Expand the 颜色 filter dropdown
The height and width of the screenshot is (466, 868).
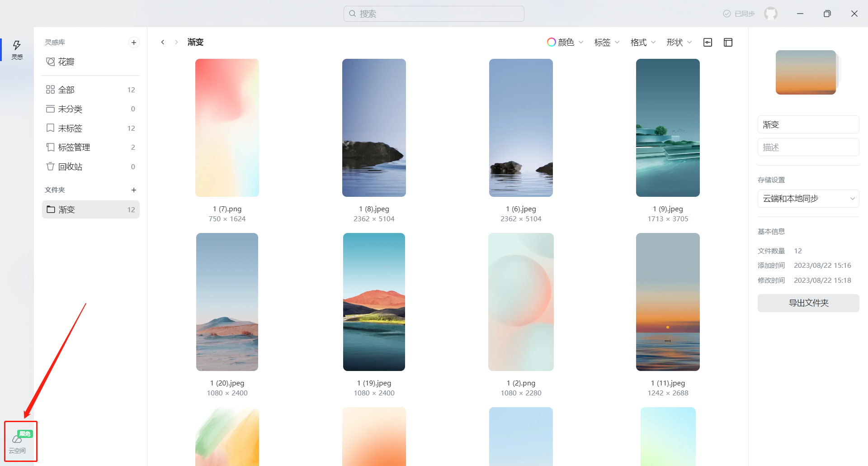click(x=565, y=42)
